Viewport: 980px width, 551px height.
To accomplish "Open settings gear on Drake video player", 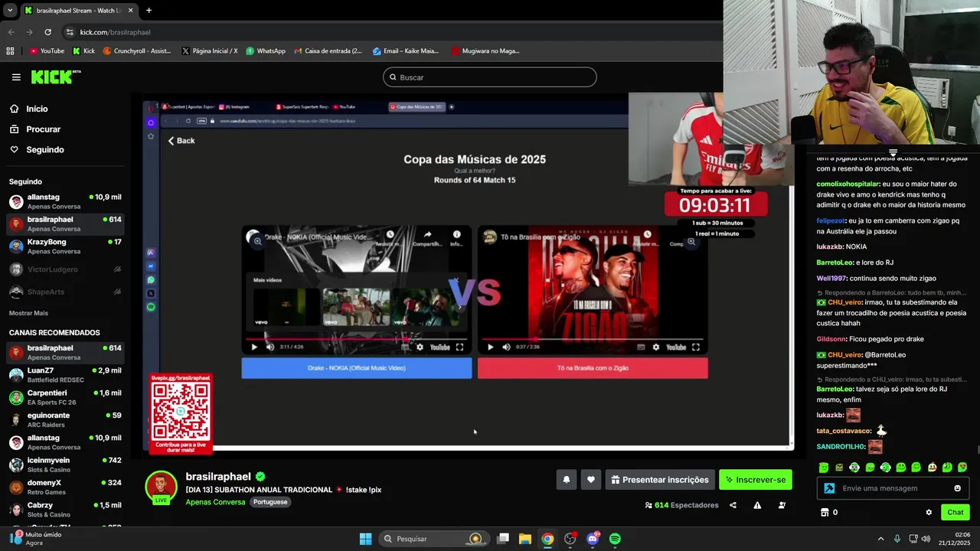I will click(420, 347).
